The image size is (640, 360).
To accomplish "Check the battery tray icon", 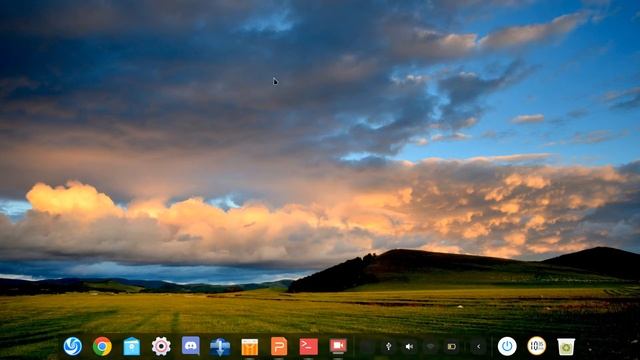I will pyautogui.click(x=451, y=347).
